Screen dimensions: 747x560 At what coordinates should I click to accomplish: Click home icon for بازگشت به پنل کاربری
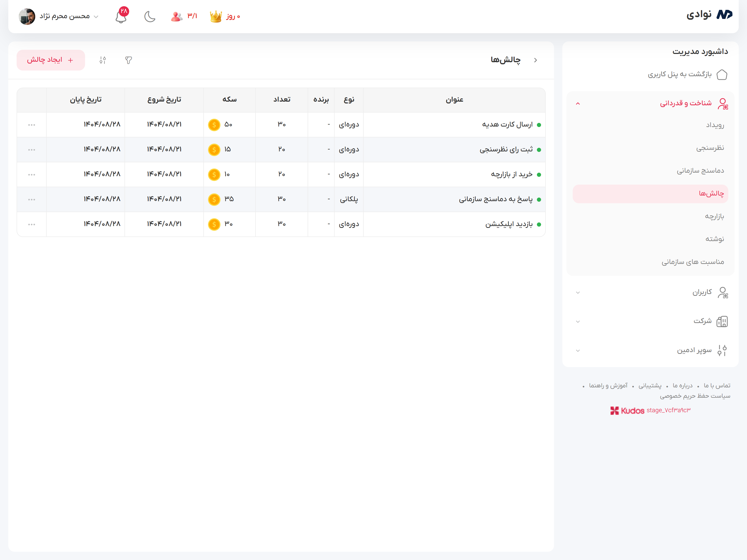point(722,74)
